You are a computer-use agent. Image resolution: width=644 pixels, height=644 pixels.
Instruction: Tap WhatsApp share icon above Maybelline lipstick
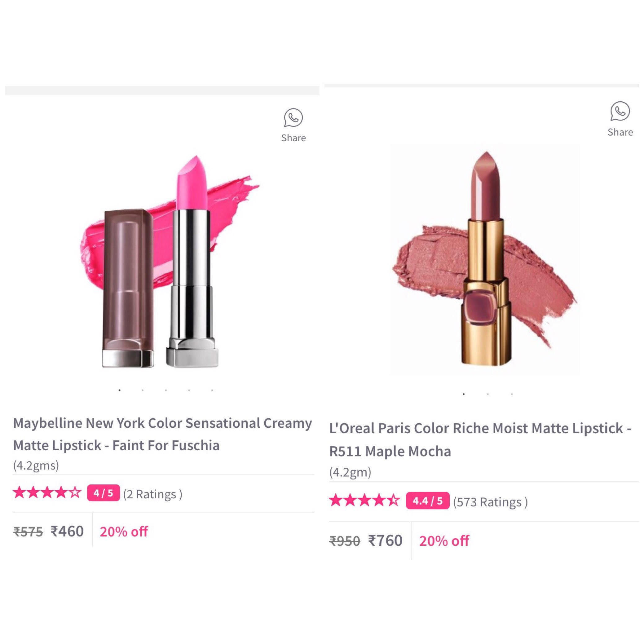[x=293, y=117]
